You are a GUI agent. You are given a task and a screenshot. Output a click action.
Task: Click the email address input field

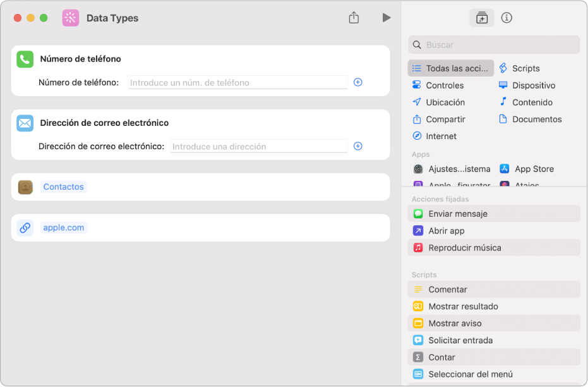(258, 146)
